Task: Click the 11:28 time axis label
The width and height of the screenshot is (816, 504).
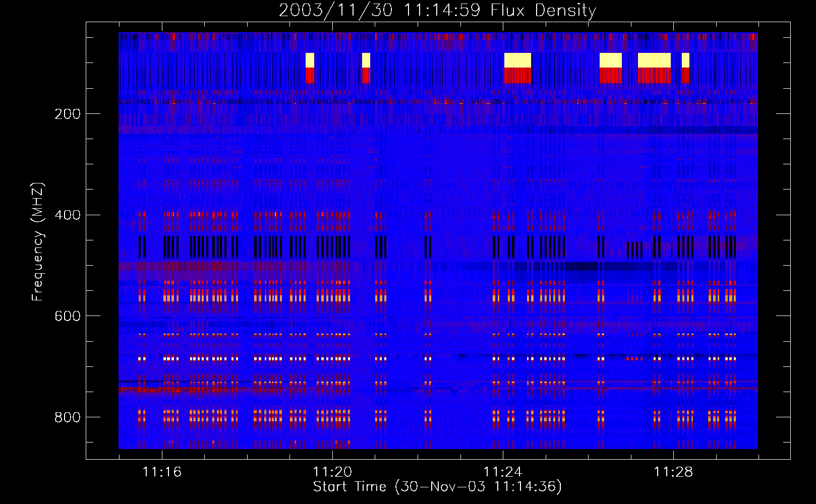Action: coord(673,472)
